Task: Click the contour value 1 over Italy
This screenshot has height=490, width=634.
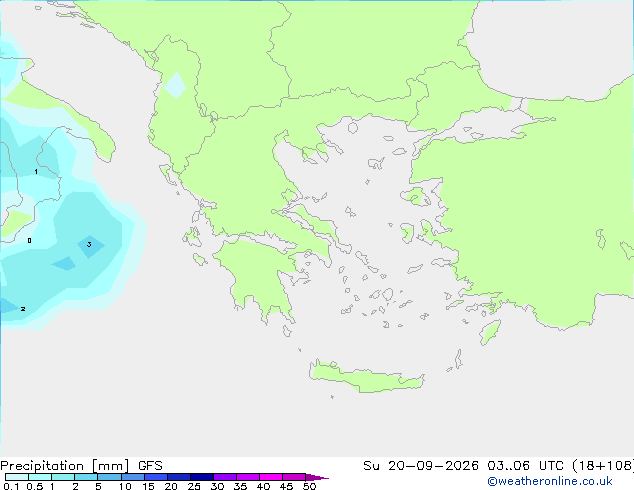Action: point(36,172)
